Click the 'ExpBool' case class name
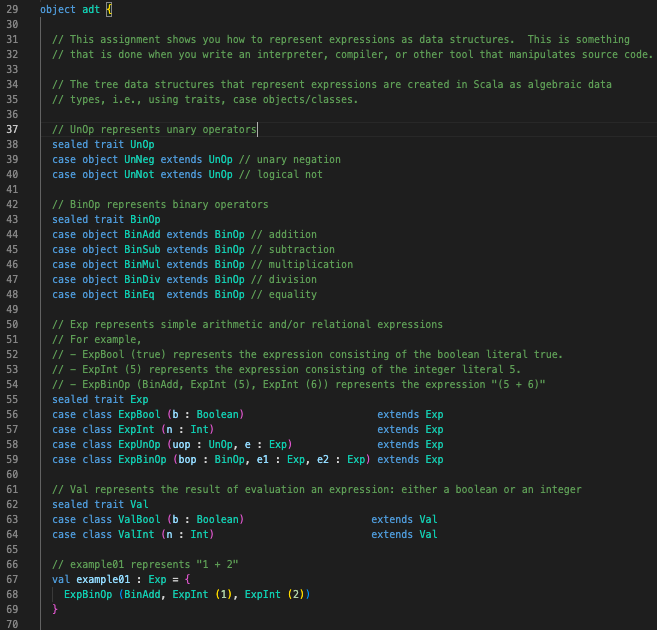Screen dimensions: 657x630 coord(139,414)
